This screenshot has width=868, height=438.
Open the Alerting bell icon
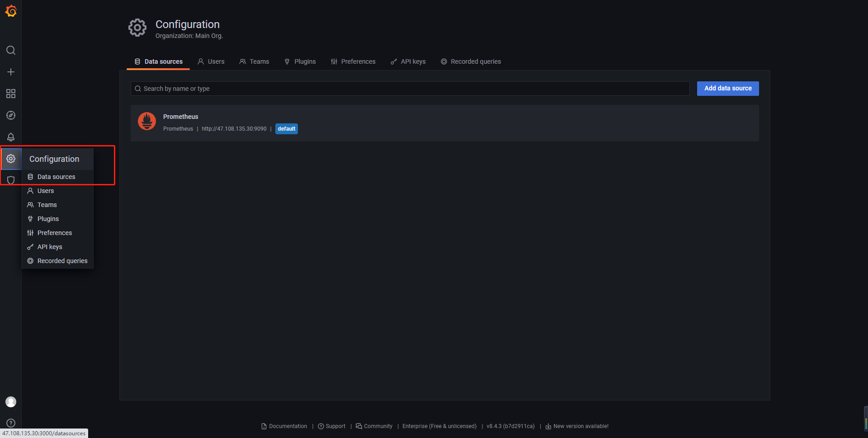click(11, 137)
